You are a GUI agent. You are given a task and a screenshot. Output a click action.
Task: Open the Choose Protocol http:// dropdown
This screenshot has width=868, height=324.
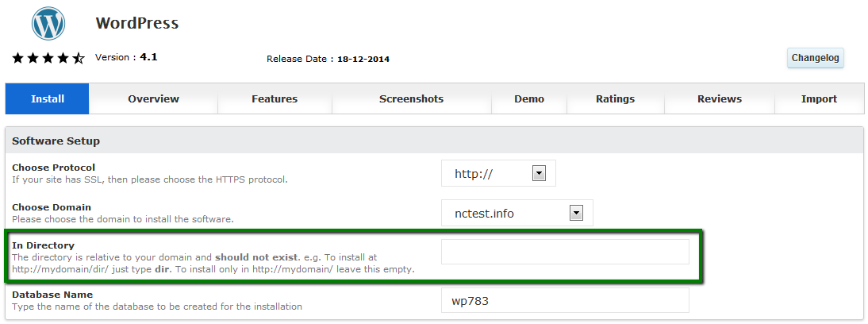tap(498, 174)
